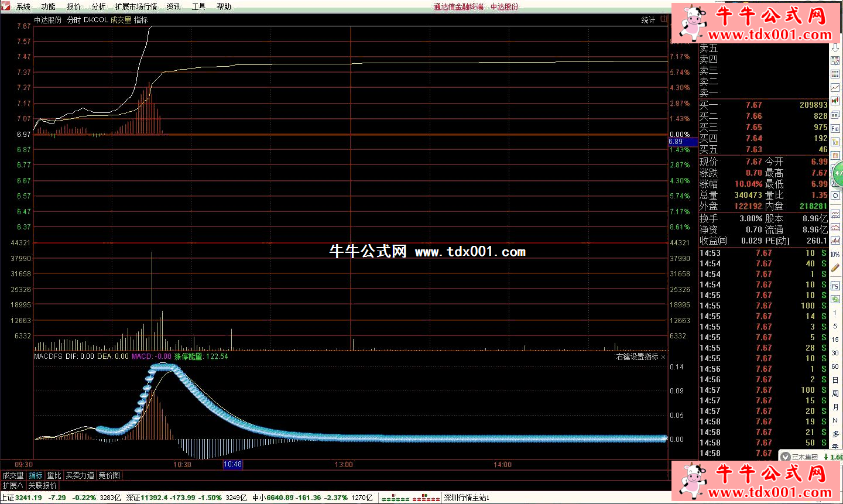Switch to the 竞价图 tab

109,475
